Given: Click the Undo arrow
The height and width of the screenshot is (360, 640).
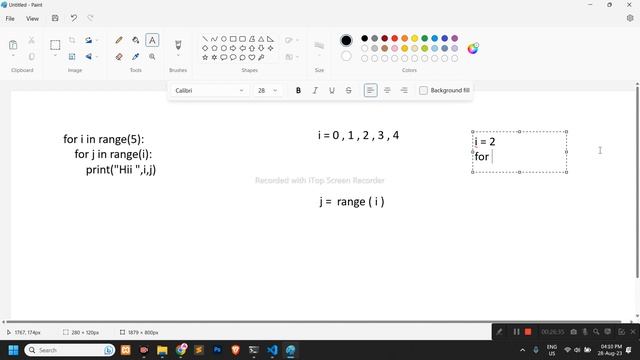Looking at the screenshot, I should (x=73, y=18).
